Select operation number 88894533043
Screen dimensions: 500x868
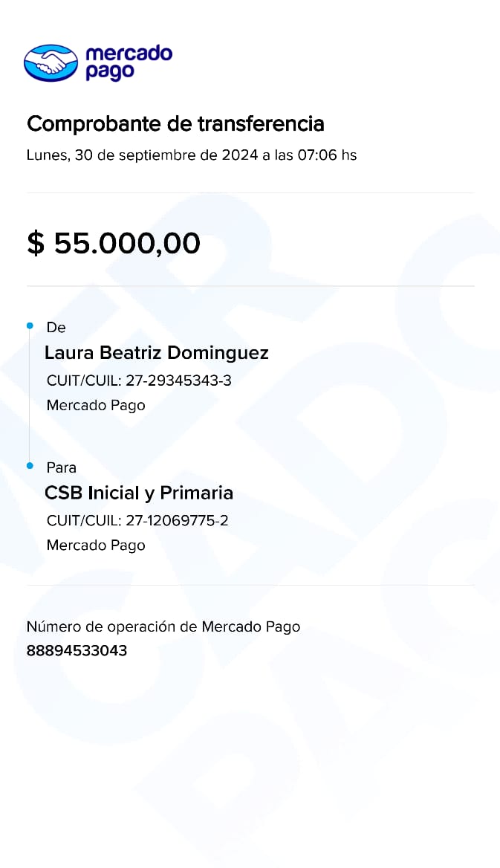[x=77, y=651]
